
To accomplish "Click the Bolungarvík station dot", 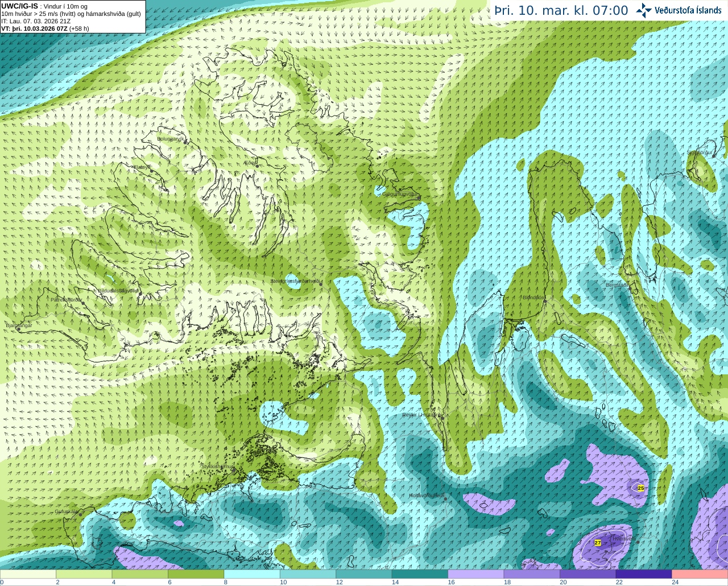I will click(x=185, y=142).
